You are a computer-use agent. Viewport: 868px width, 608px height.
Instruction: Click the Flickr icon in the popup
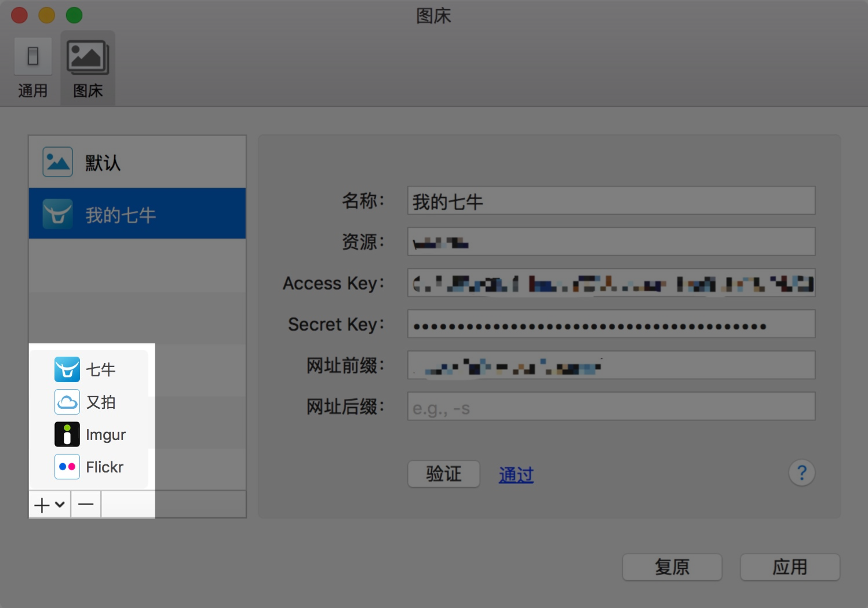coord(67,467)
